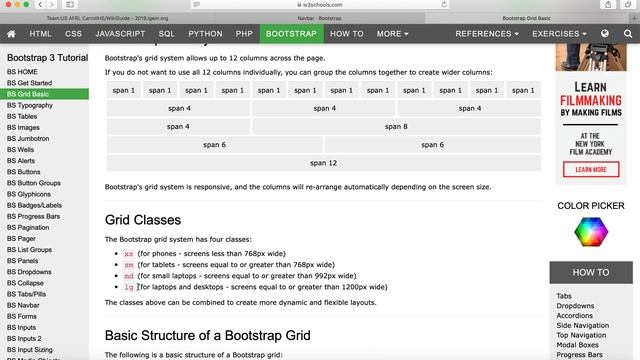Click the span 12 grid example cell
Screen dimensions: 640x360
[324, 163]
